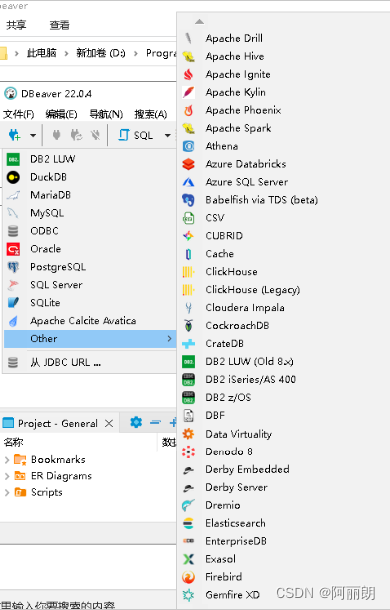Click the Oracle red icon
Image resolution: width=390 pixels, height=610 pixels.
(x=13, y=249)
